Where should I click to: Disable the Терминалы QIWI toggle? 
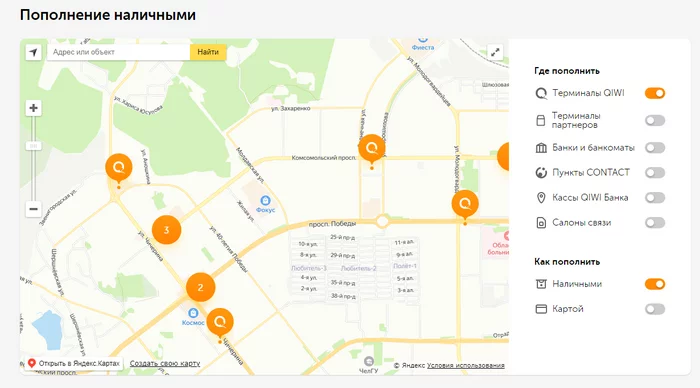[655, 93]
